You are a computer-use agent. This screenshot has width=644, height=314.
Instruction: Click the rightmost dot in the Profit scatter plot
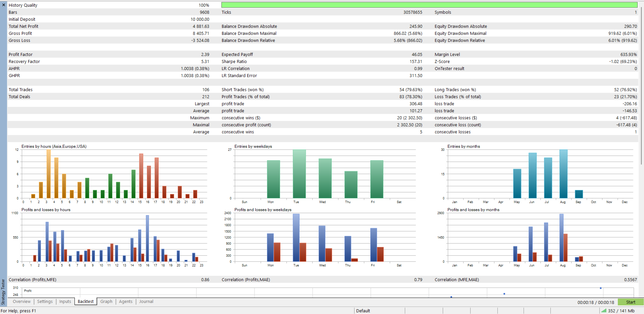pos(600,288)
